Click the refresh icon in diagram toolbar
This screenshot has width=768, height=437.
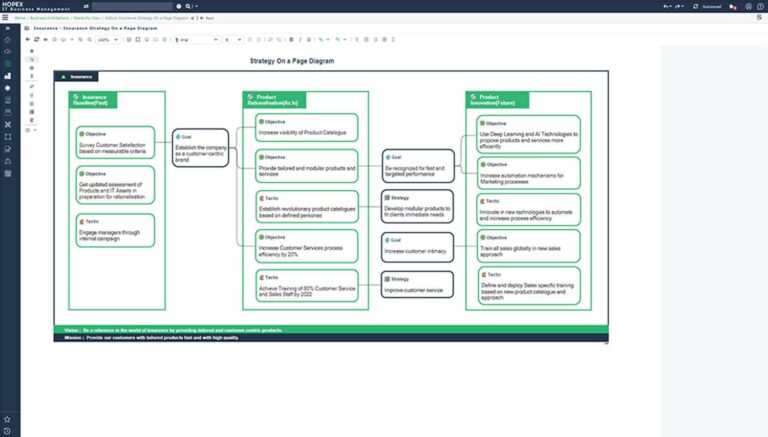click(x=37, y=40)
